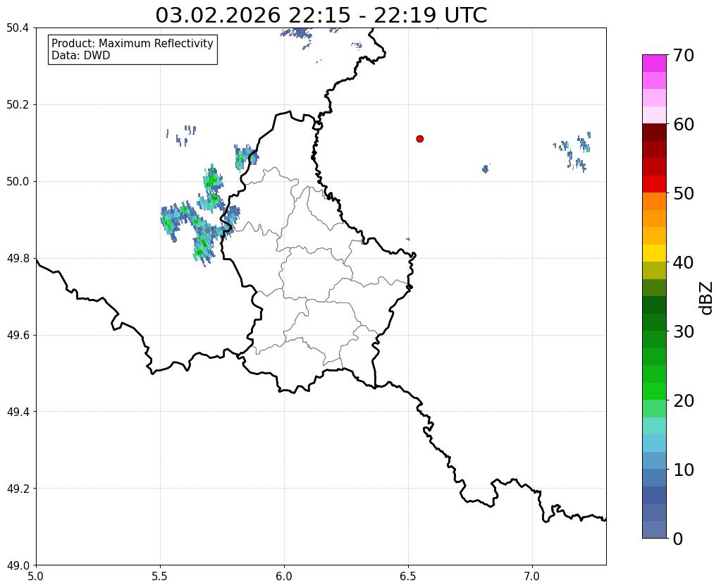Click the longitude 6.0 axis label
The height and width of the screenshot is (588, 721).
point(284,576)
